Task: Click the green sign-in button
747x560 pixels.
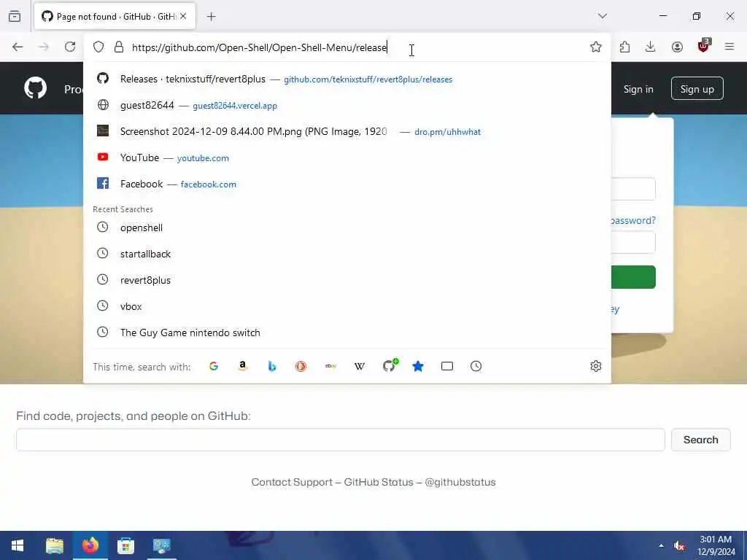Action: pos(633,277)
